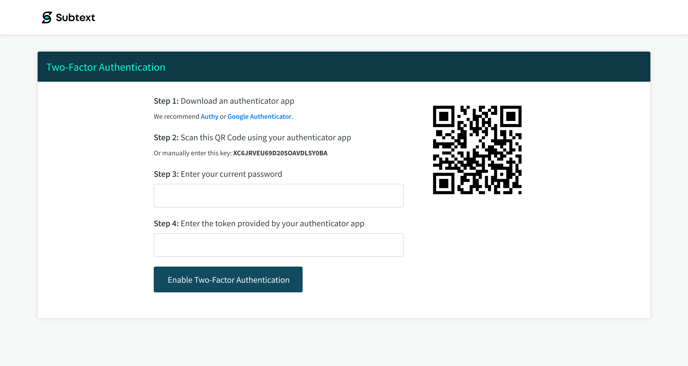
Task: Click the Step 3 current password label
Action: click(x=218, y=174)
